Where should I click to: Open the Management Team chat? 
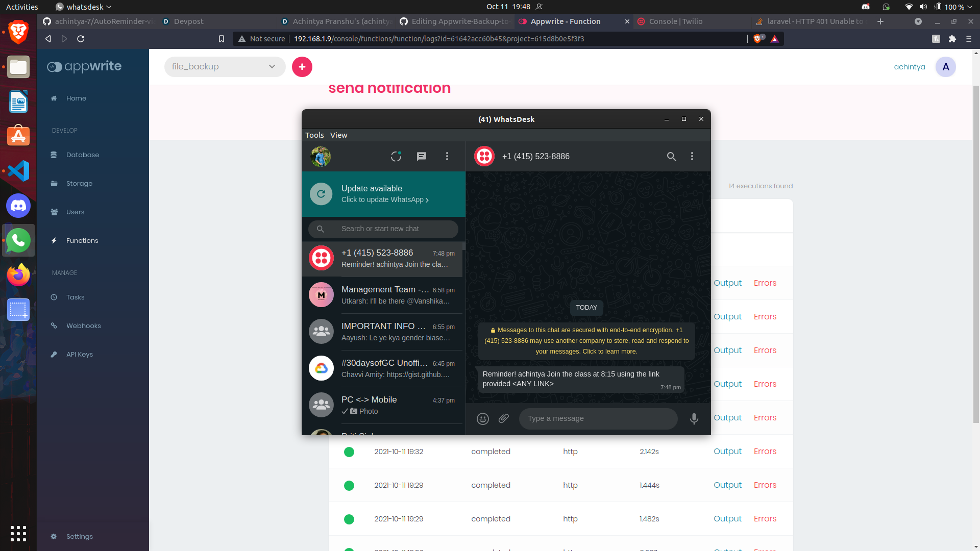tap(383, 295)
